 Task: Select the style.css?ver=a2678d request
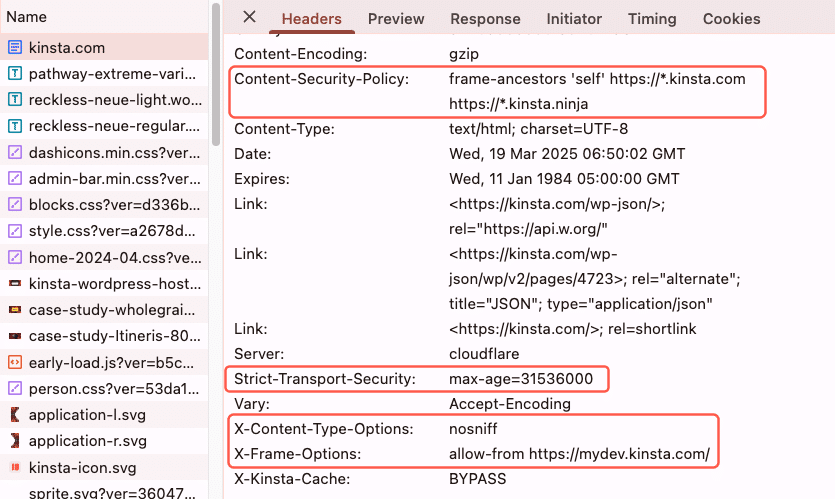[x=104, y=231]
